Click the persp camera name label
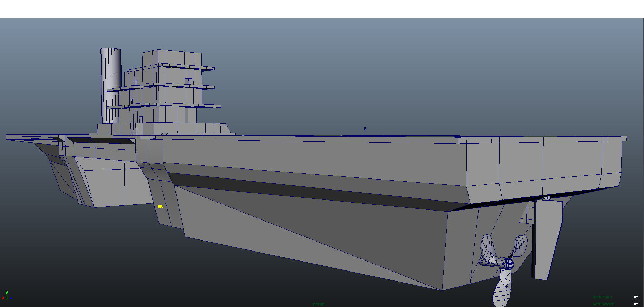 tap(319, 304)
